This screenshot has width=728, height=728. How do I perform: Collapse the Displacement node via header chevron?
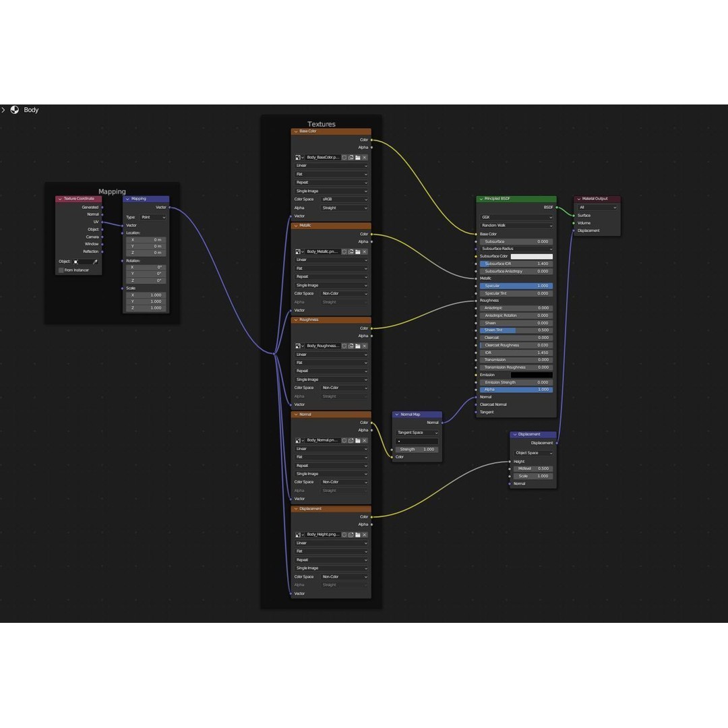pyautogui.click(x=514, y=435)
